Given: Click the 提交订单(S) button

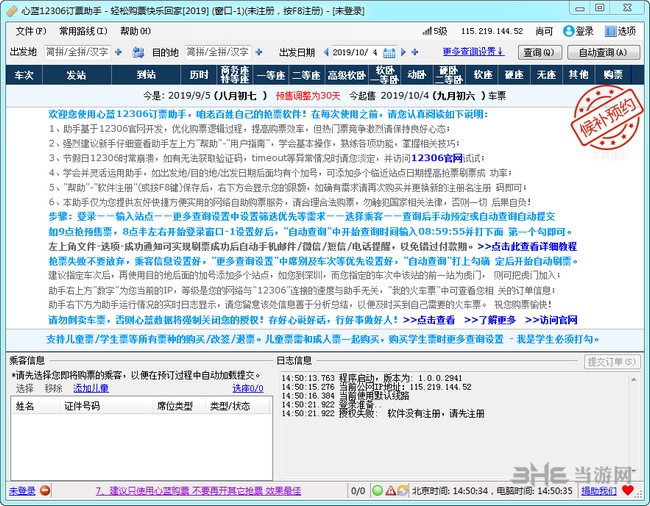Looking at the screenshot, I should click(611, 362).
